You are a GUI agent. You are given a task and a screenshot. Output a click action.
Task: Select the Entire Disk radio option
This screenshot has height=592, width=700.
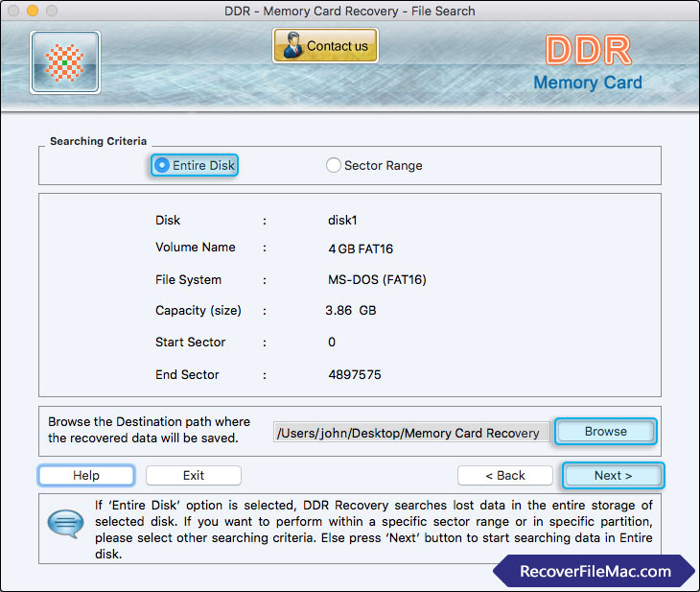(x=195, y=165)
